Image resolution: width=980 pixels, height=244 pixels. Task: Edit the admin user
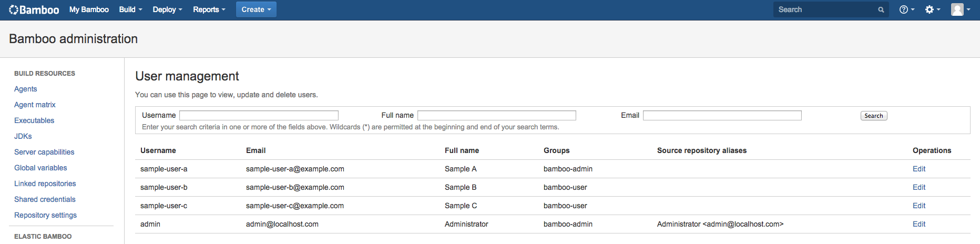[x=919, y=224]
